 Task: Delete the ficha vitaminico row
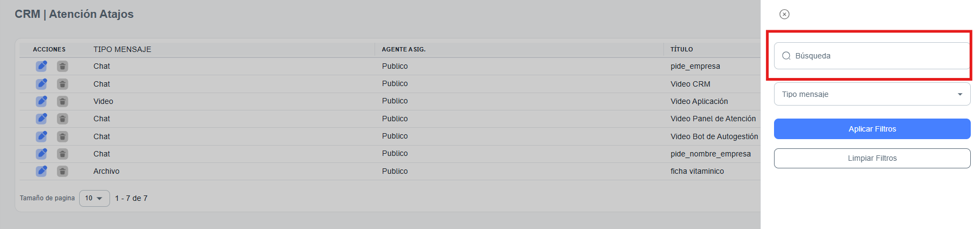point(63,171)
